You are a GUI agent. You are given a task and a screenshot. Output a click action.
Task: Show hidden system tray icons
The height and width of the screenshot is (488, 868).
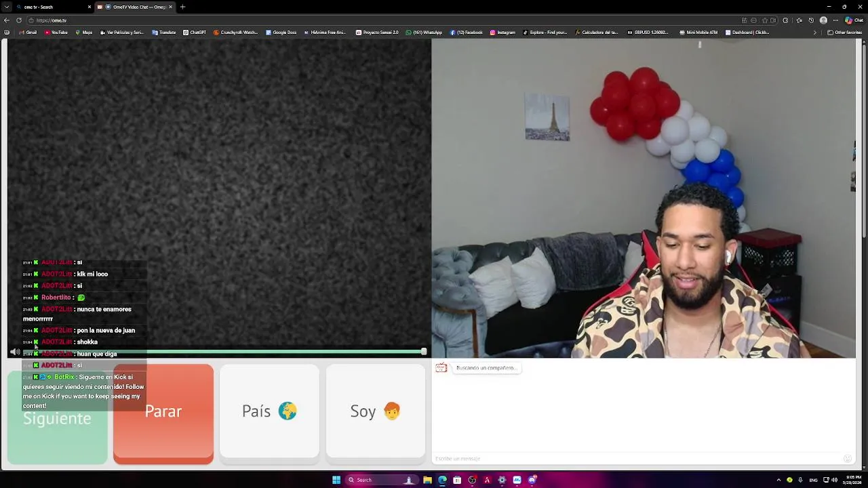pyautogui.click(x=778, y=480)
